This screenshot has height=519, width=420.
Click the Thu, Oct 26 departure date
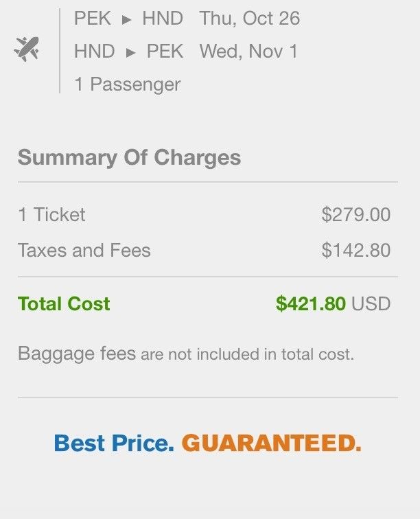click(249, 19)
